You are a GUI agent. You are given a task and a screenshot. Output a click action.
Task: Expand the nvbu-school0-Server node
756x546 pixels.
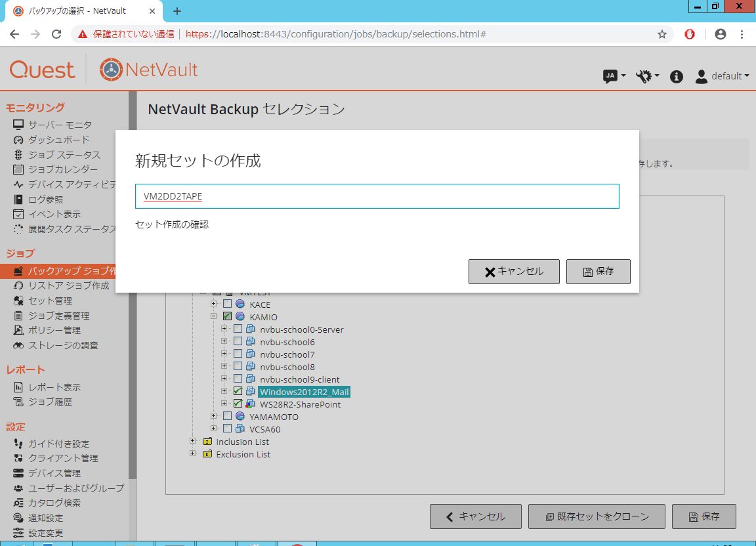point(224,329)
